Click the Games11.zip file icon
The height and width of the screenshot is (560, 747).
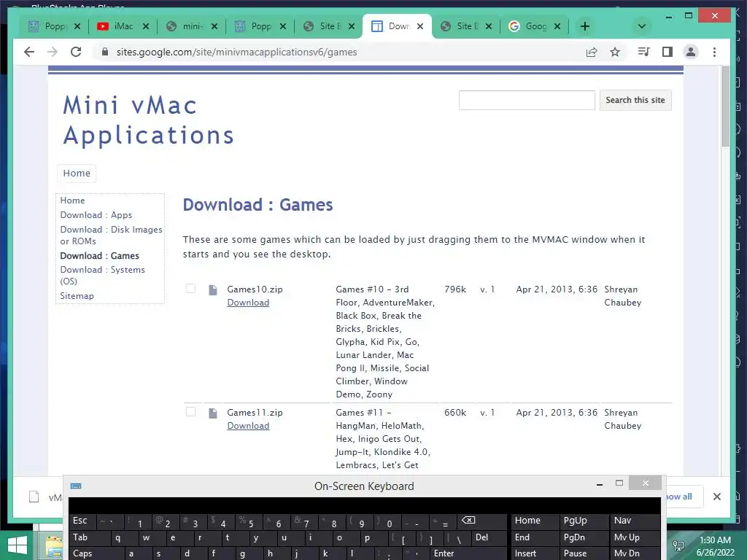(213, 413)
